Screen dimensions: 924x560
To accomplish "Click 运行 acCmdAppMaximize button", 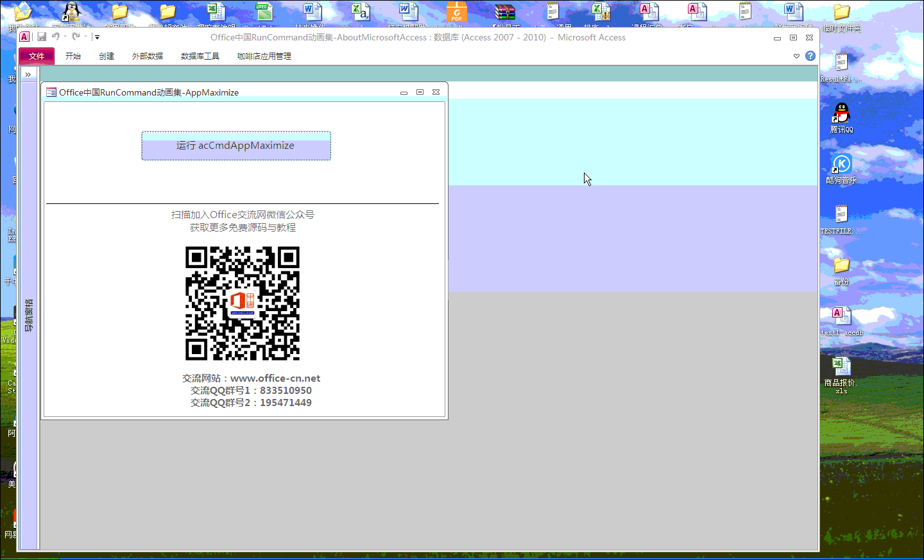I will (x=236, y=146).
